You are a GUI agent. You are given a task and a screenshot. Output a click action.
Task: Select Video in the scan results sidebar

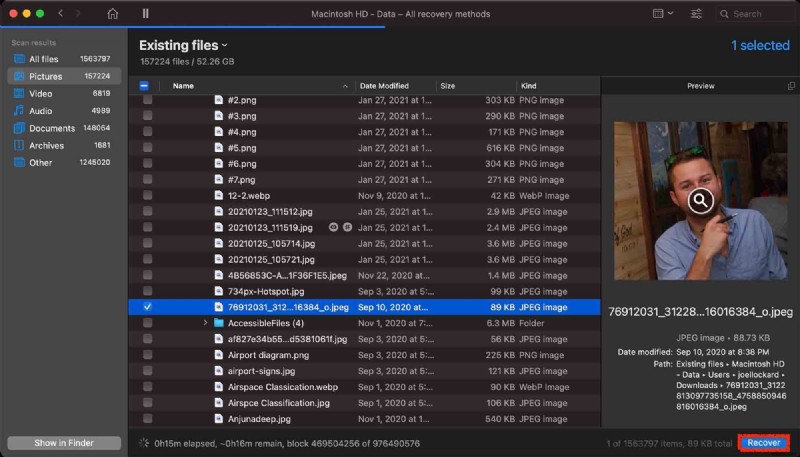(x=40, y=93)
